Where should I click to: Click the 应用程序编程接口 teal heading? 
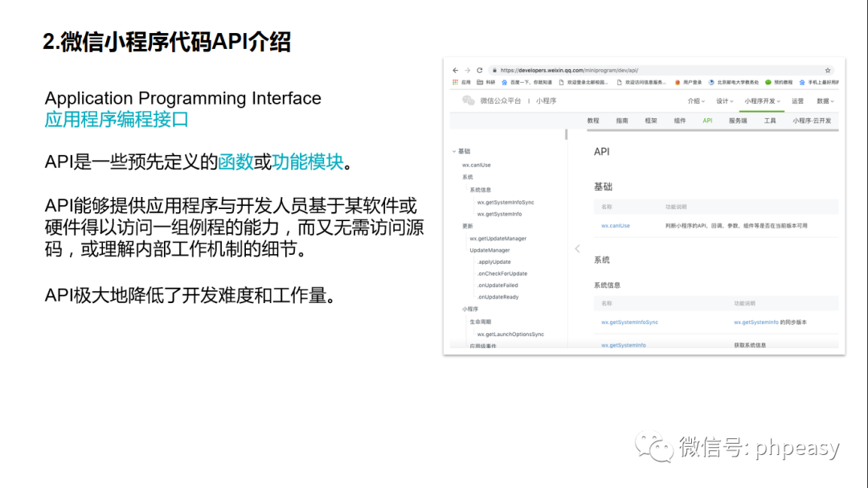(117, 120)
